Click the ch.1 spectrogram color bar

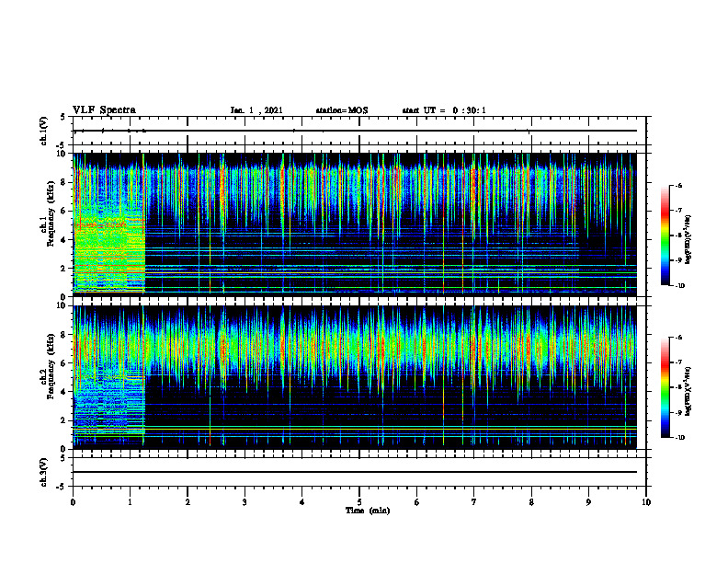coord(665,235)
